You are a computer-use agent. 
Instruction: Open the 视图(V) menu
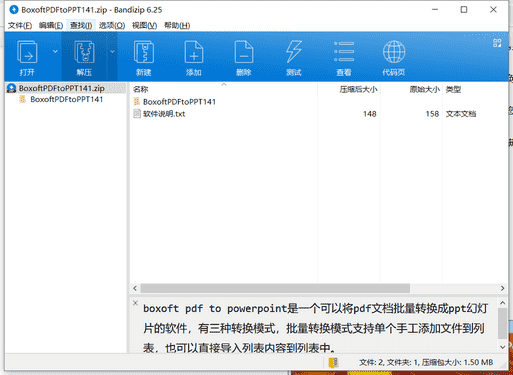click(144, 25)
